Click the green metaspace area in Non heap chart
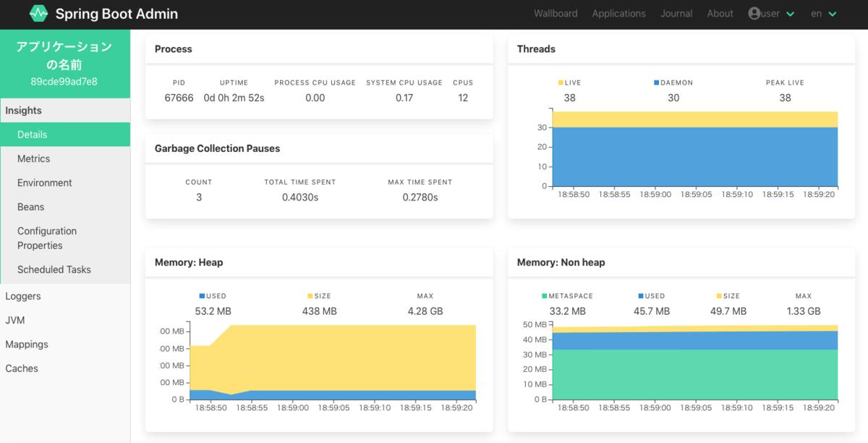The image size is (868, 443). (694, 374)
